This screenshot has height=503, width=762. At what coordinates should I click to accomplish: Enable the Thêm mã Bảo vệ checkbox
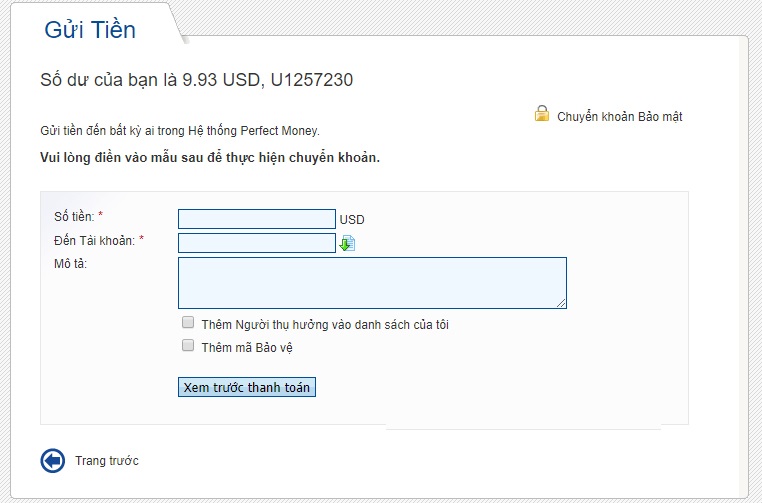click(188, 346)
